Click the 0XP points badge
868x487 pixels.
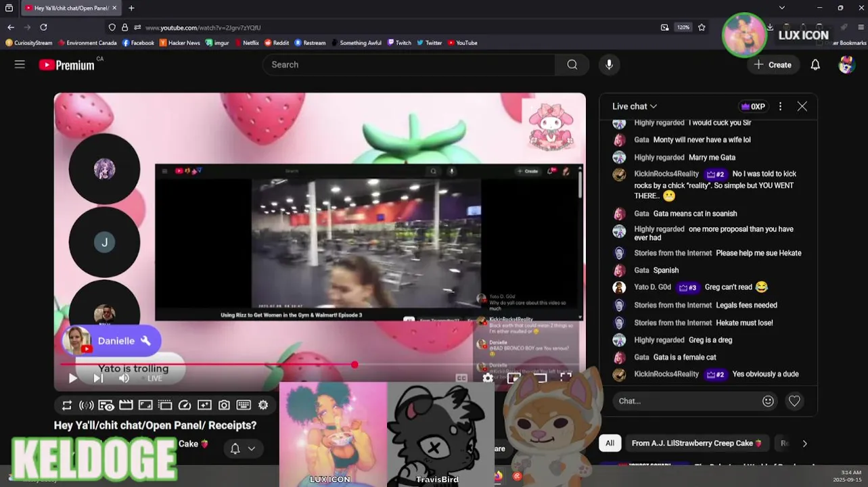[753, 106]
